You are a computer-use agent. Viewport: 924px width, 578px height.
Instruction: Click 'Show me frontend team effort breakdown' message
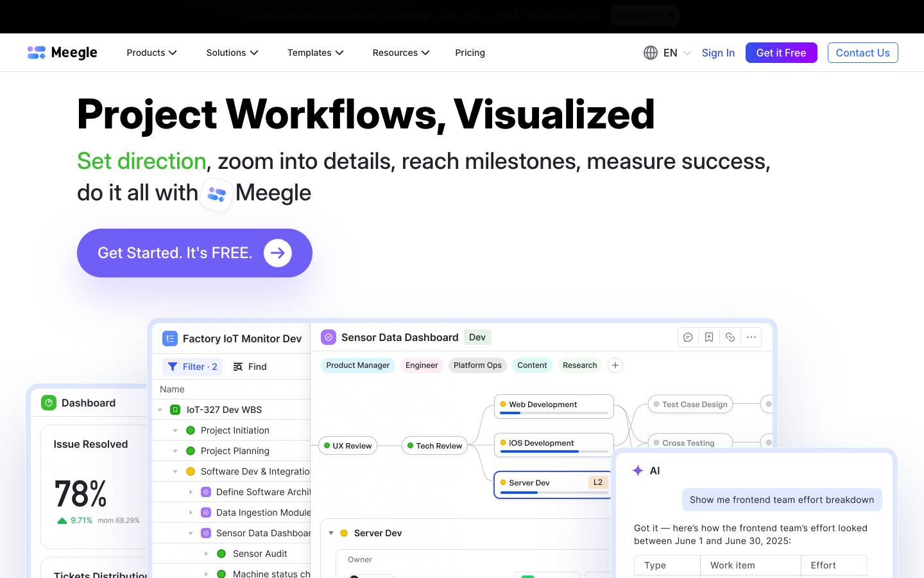pos(782,500)
